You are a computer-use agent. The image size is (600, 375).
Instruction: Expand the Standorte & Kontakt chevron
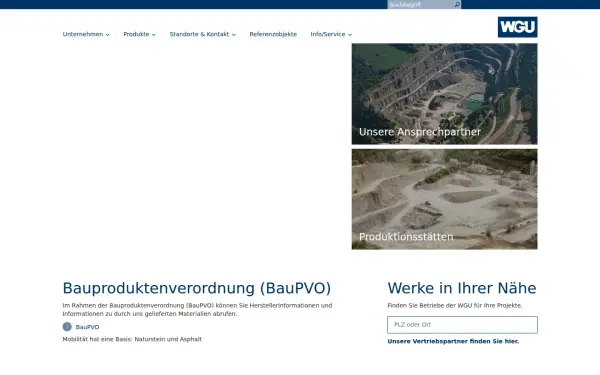[234, 35]
